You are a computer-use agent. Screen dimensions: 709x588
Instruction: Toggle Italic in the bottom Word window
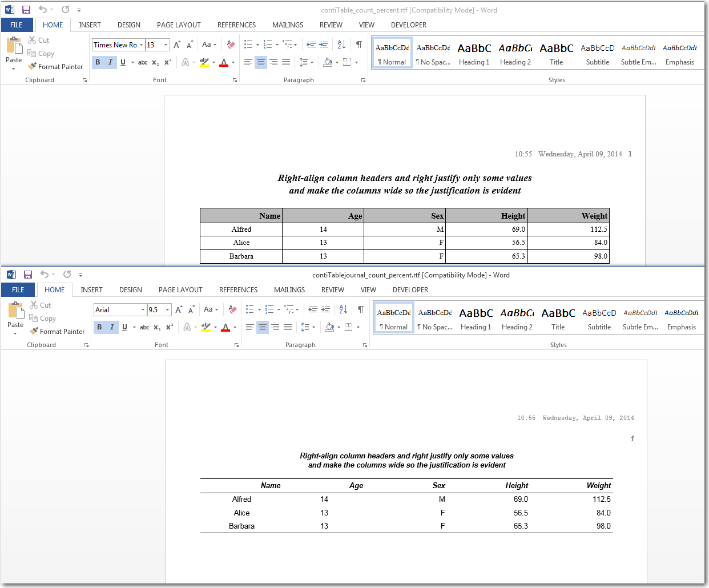click(x=112, y=327)
